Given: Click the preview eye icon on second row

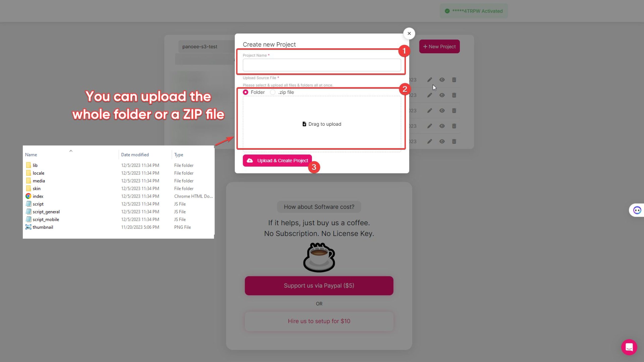Looking at the screenshot, I should coord(442,95).
